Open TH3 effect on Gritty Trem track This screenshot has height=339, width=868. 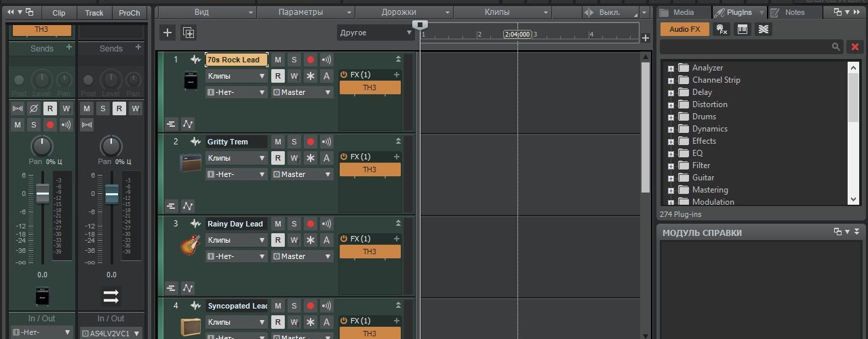pos(370,169)
